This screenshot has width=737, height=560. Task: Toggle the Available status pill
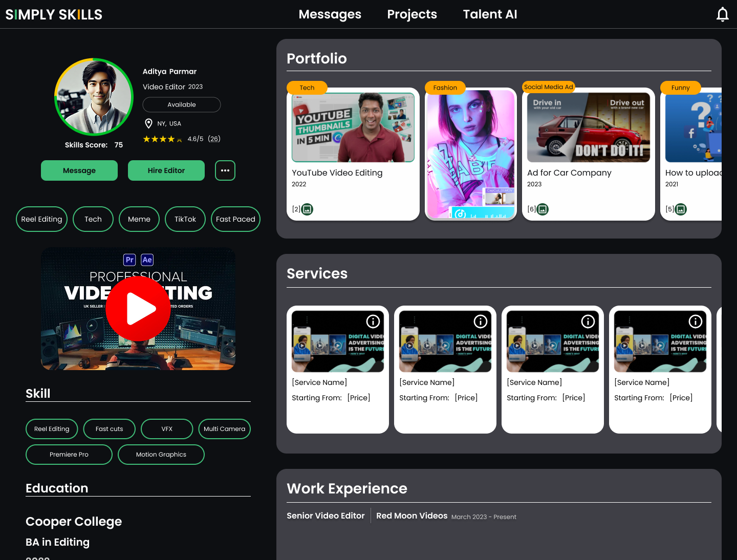182,104
